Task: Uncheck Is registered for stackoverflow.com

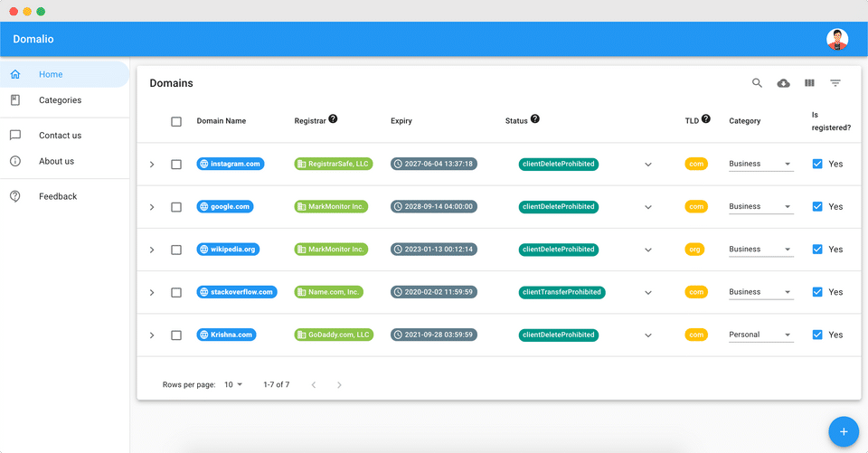Action: point(817,292)
